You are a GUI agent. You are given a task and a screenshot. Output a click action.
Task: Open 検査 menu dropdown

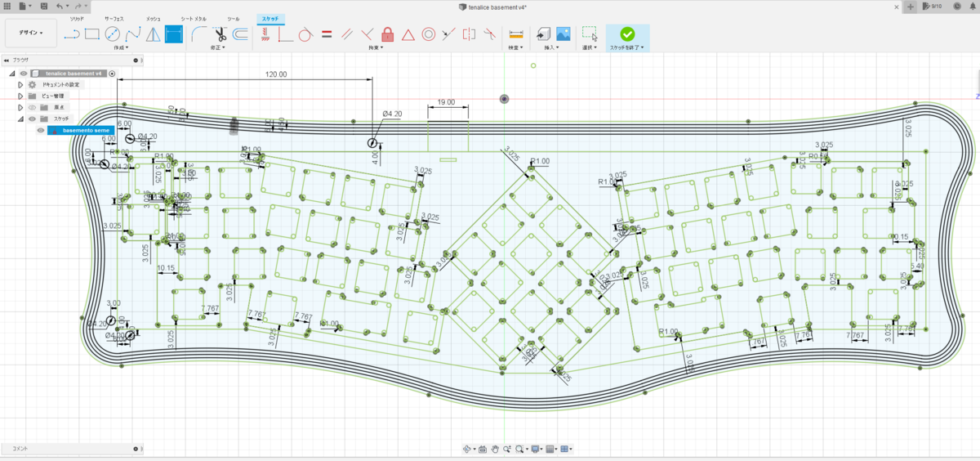tap(514, 47)
